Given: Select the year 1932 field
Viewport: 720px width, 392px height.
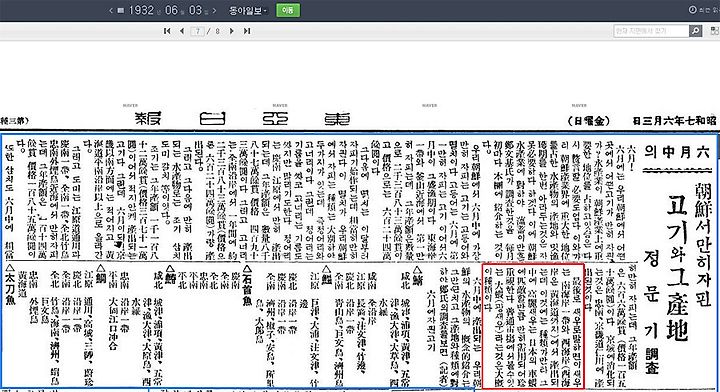Looking at the screenshot, I should 141,10.
